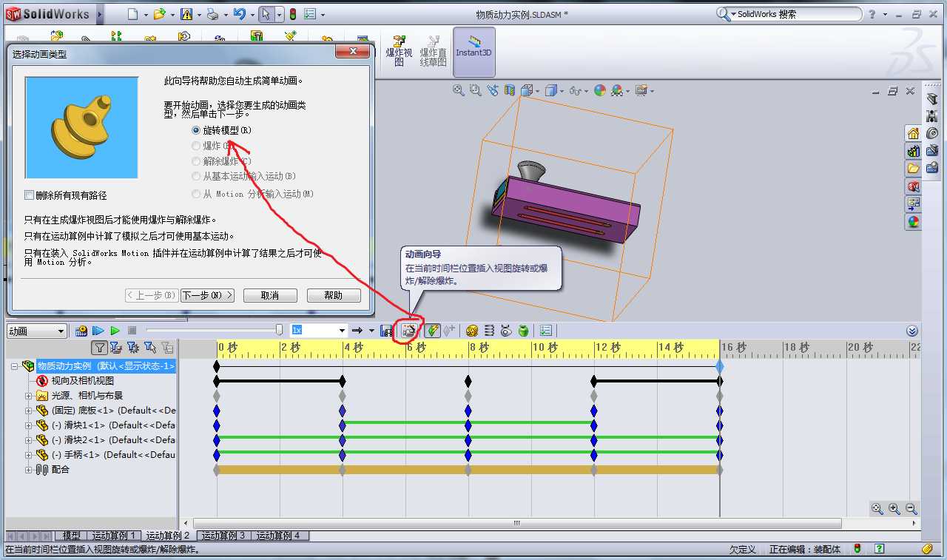
Task: Open 帮助 in the animation wizard
Action: click(x=334, y=295)
